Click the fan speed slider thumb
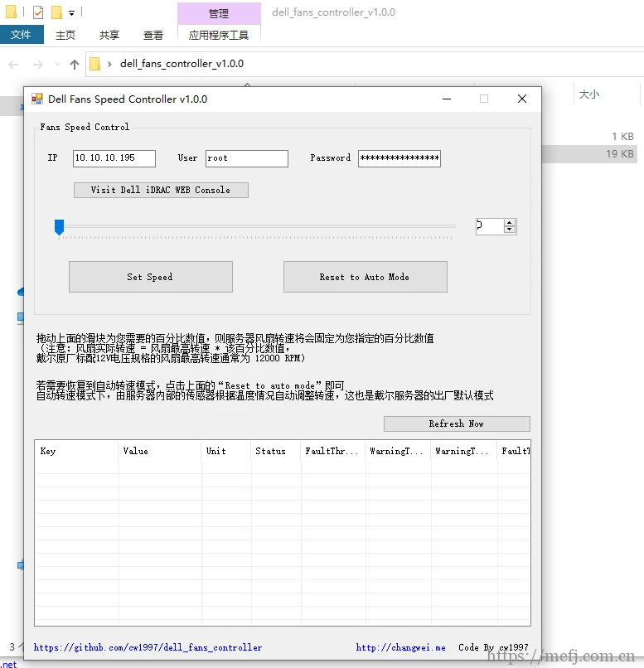The image size is (644, 668). (59, 227)
